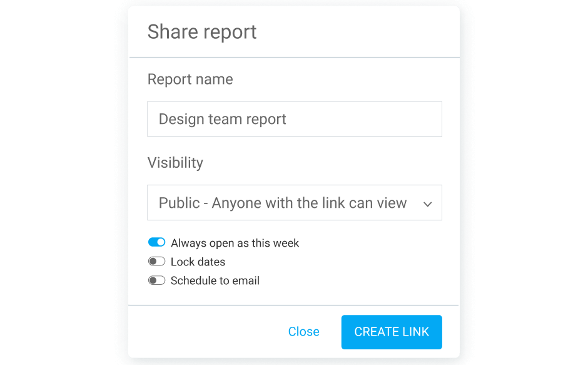Click the Share report dialog title
Viewport: 588px width, 365px height.
201,32
